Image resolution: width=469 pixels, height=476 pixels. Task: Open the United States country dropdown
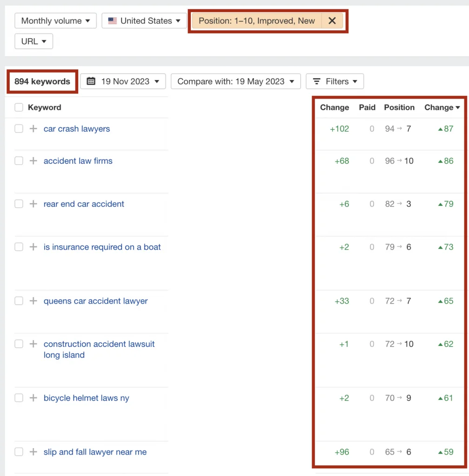(144, 21)
